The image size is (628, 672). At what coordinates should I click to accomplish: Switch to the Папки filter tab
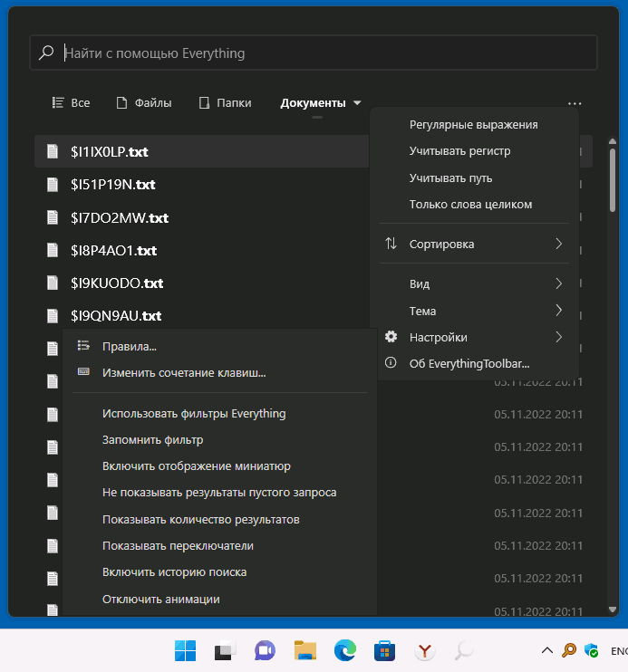(226, 103)
